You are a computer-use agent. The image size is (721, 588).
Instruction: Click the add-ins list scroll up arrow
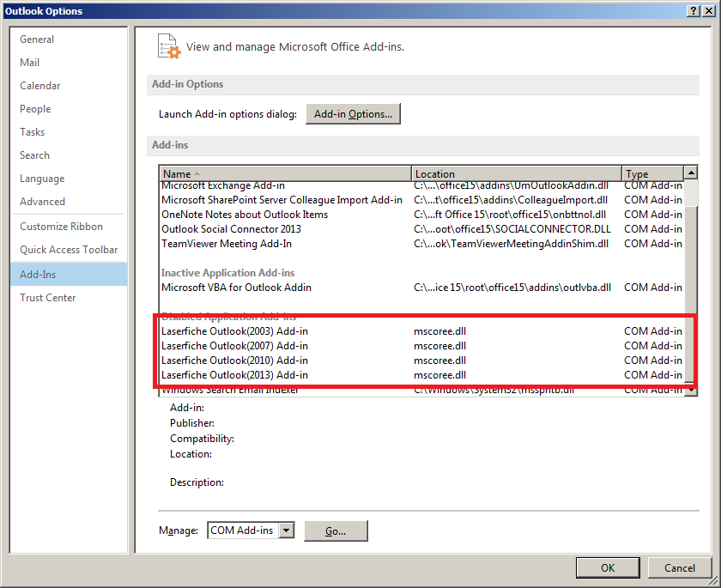[x=691, y=173]
